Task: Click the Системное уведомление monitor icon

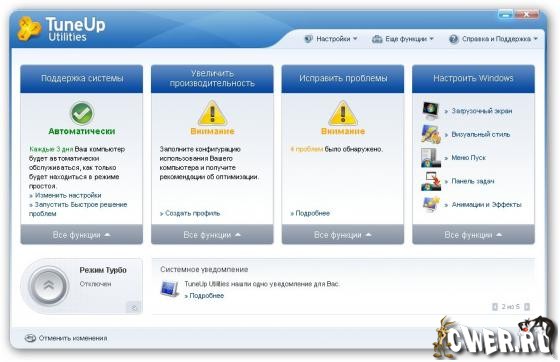Action: [x=169, y=289]
